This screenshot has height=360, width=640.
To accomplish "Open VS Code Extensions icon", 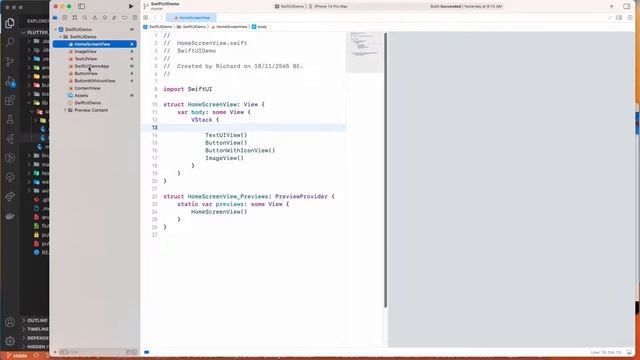I will click(x=10, y=100).
